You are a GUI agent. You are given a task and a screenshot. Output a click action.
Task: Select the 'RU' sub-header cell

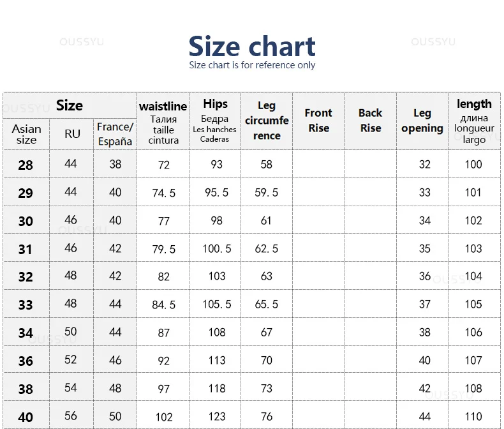point(72,134)
